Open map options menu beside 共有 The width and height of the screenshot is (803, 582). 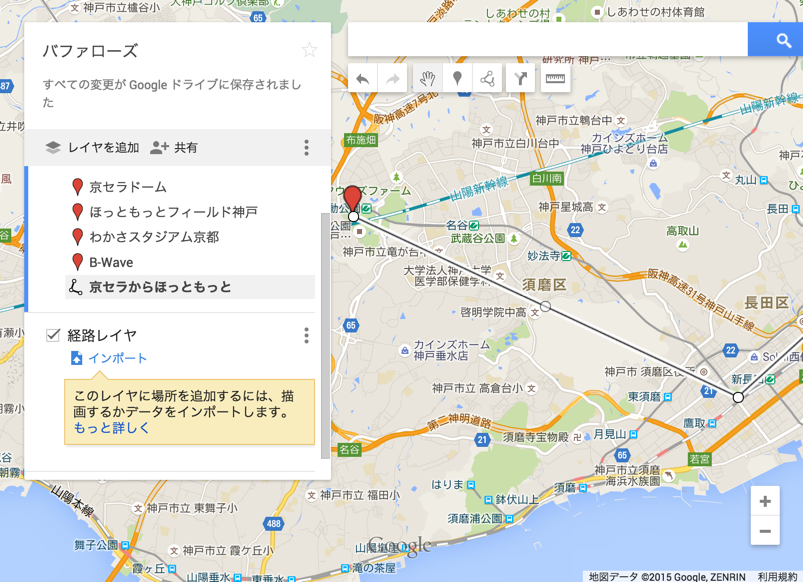[x=306, y=148]
